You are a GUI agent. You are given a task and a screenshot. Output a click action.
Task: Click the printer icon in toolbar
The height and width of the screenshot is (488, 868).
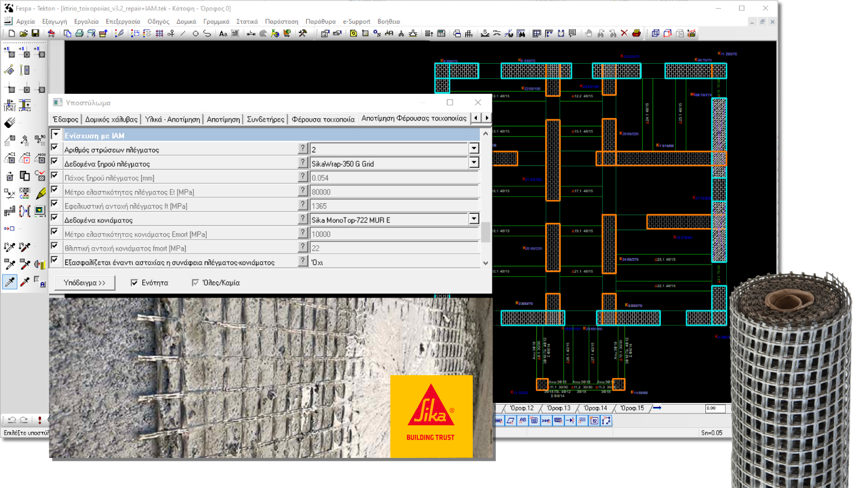click(79, 34)
